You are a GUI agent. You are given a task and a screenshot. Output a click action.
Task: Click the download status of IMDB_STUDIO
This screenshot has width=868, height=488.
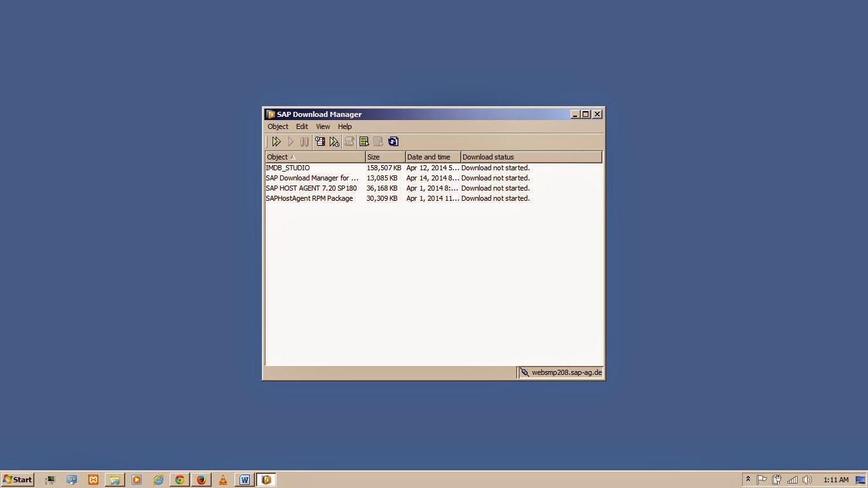tap(496, 168)
